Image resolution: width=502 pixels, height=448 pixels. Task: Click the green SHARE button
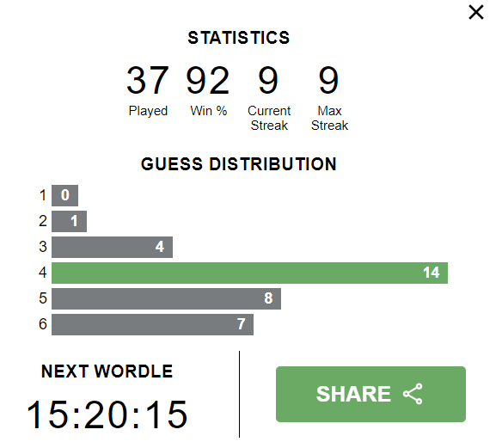click(370, 394)
